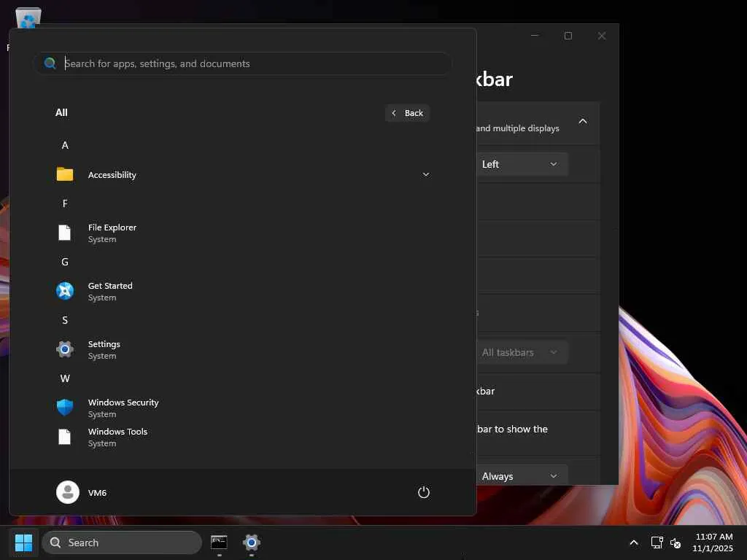The image size is (747, 560).
Task: Open the clock and date flyout
Action: pos(713,542)
